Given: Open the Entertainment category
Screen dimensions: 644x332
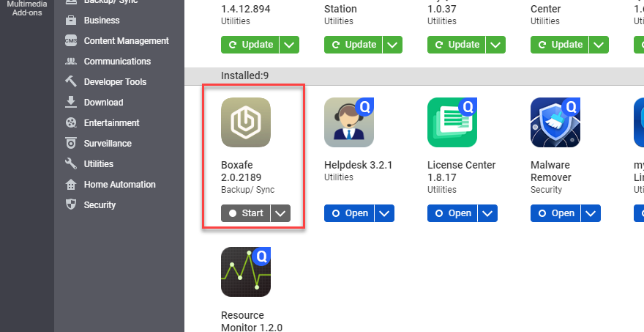Looking at the screenshot, I should click(x=111, y=123).
